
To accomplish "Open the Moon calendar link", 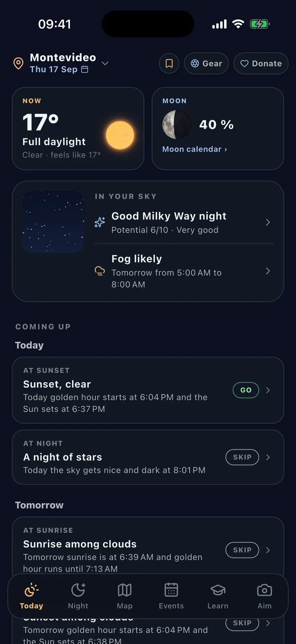I will pyautogui.click(x=195, y=149).
